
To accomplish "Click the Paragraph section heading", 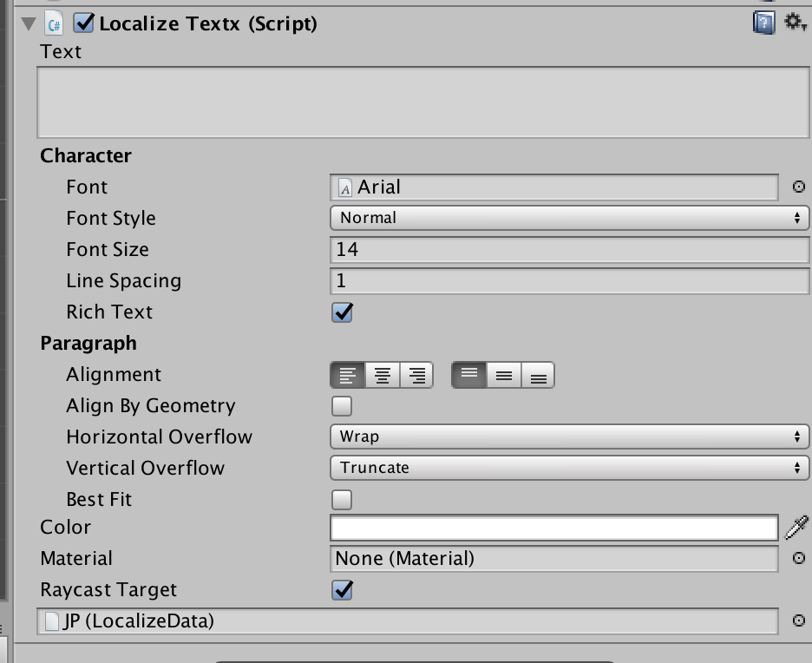I will pos(88,344).
